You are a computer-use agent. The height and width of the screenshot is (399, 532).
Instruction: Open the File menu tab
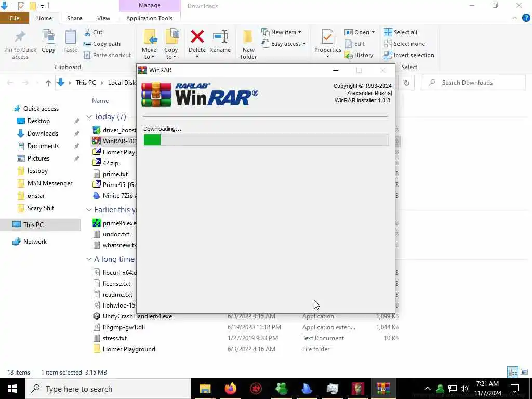click(15, 18)
